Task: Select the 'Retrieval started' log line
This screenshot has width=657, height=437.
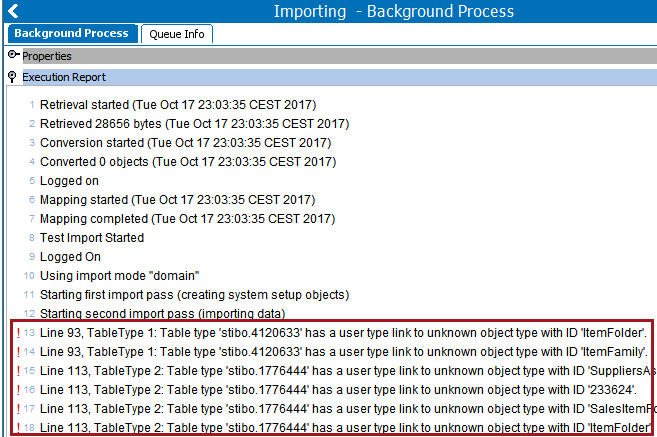Action: (x=178, y=105)
